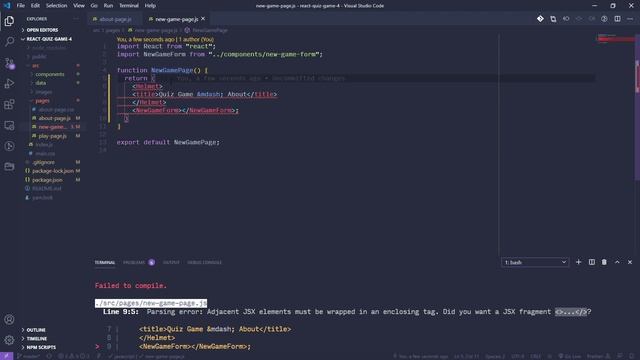Open the Terminal menu
The image size is (640, 360).
(x=129, y=6)
